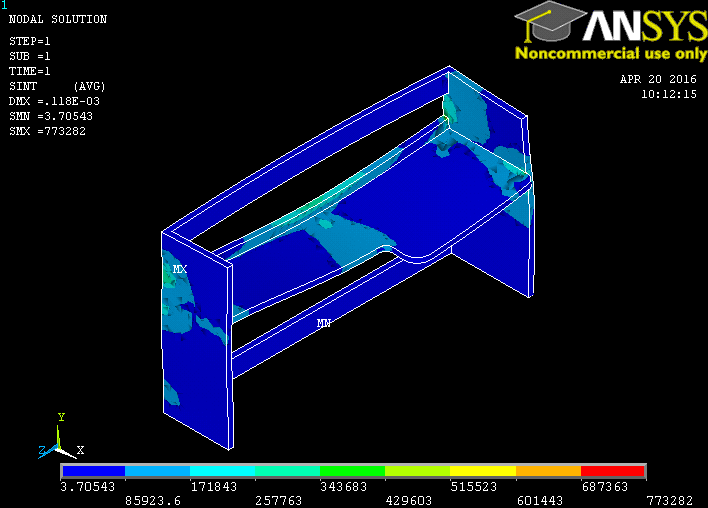Click the TIME=1 label
This screenshot has width=708, height=508.
click(30, 71)
